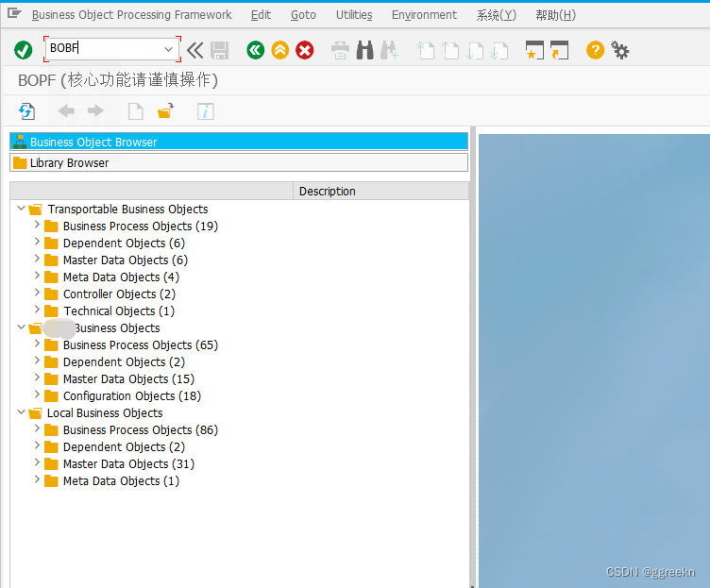Collapse Local Business Objects node

point(21,412)
